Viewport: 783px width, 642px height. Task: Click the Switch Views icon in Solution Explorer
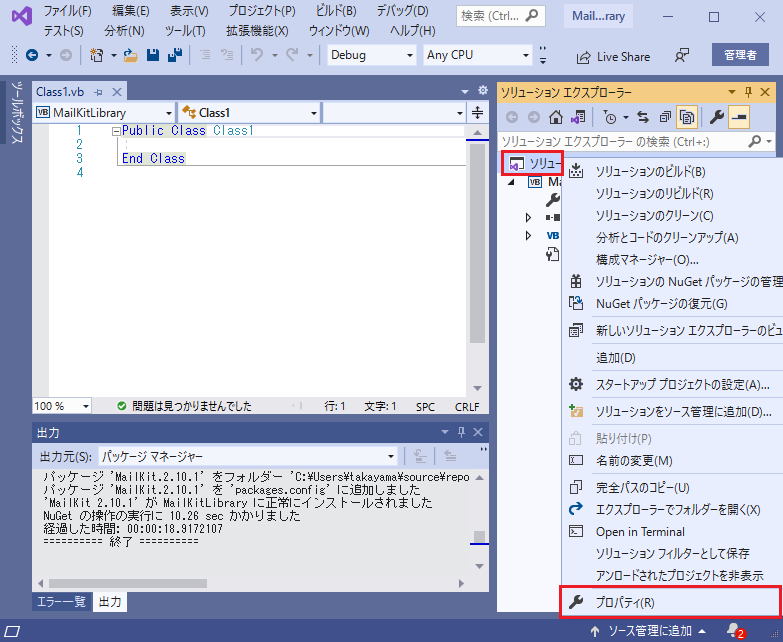pyautogui.click(x=578, y=117)
